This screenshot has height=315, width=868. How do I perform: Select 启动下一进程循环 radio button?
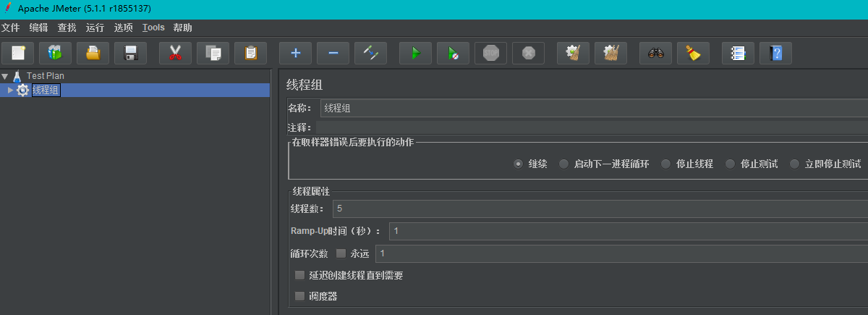click(x=563, y=164)
